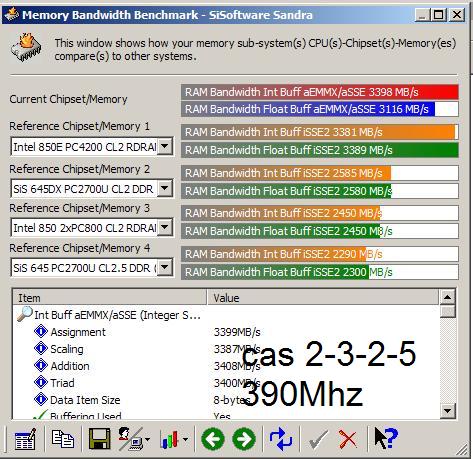The width and height of the screenshot is (473, 459).
Task: Click the Current Chipset/Memory label
Action: (x=68, y=99)
